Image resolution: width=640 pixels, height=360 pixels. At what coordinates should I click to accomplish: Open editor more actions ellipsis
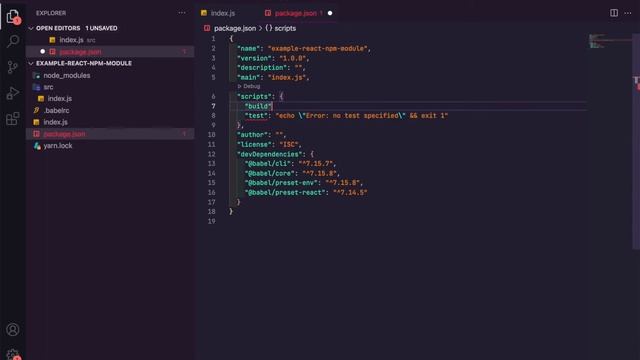(628, 13)
